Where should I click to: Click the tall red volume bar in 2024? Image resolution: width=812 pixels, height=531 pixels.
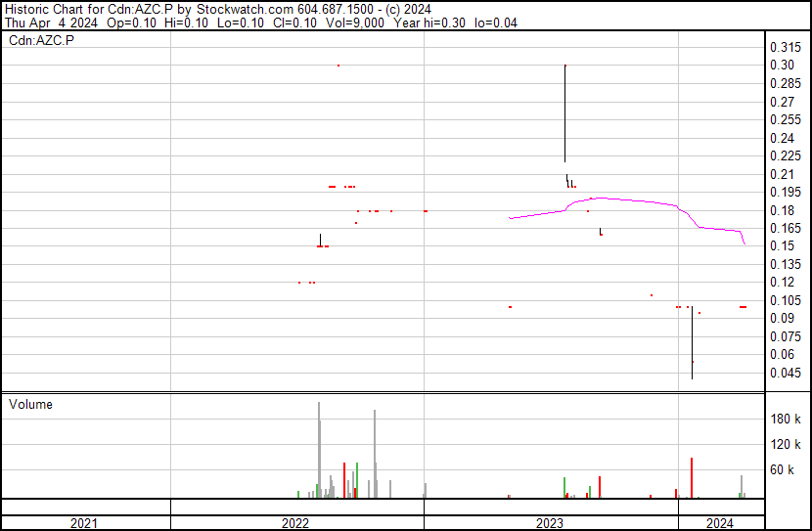click(692, 477)
